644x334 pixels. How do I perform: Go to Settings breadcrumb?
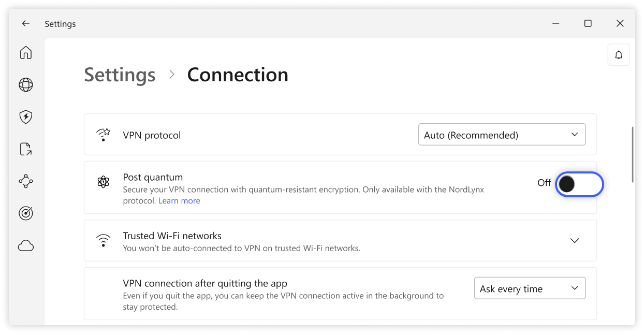pyautogui.click(x=120, y=75)
